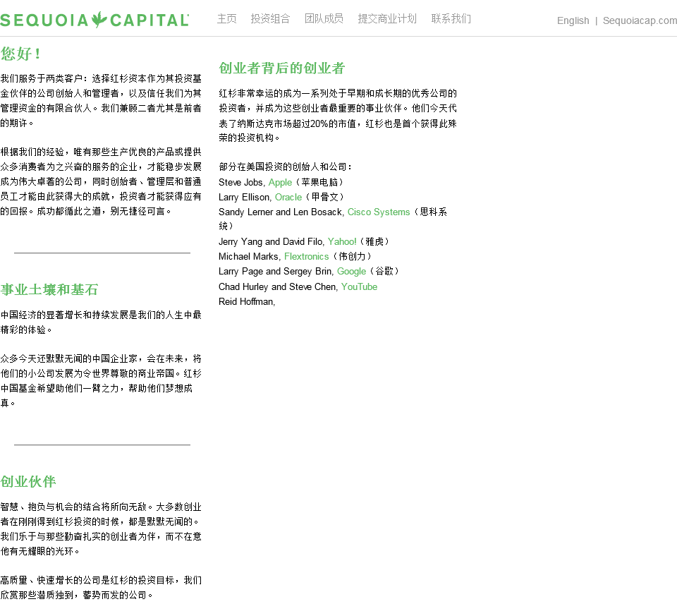
Task: Click the Yahoo! link
Action: click(342, 241)
